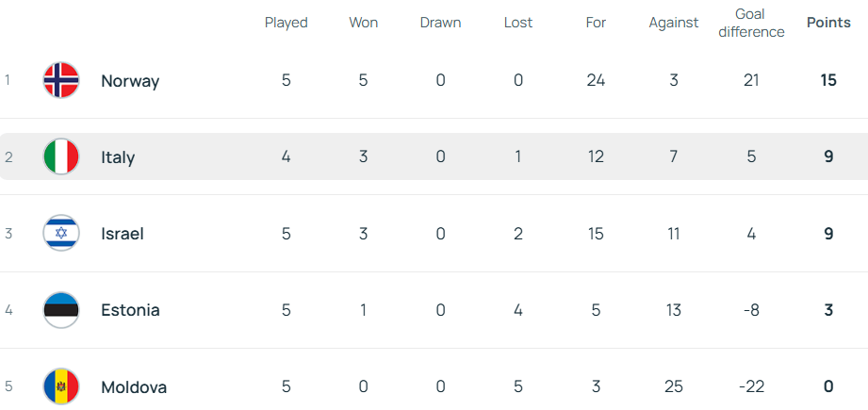Image resolution: width=868 pixels, height=410 pixels.
Task: Click the Won column header
Action: (363, 23)
